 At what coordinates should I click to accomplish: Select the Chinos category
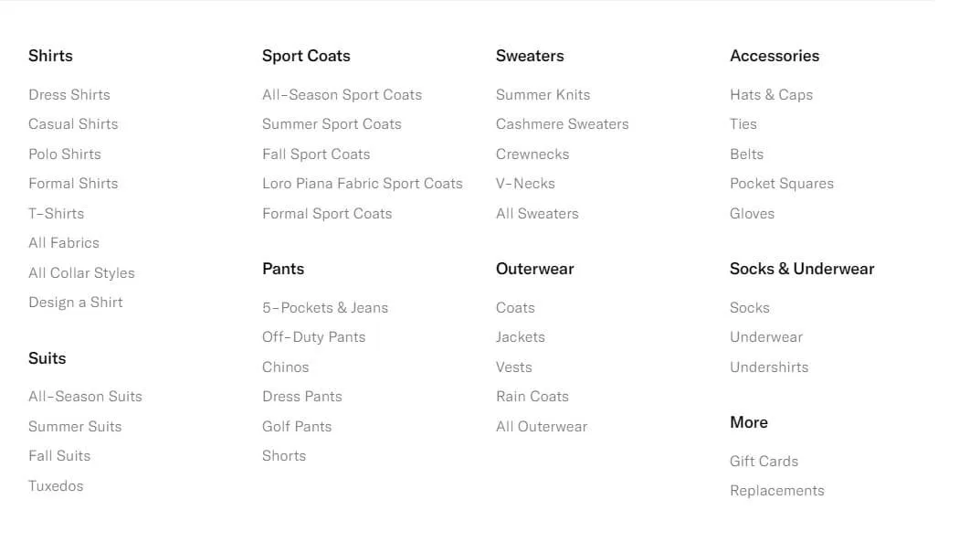[286, 367]
